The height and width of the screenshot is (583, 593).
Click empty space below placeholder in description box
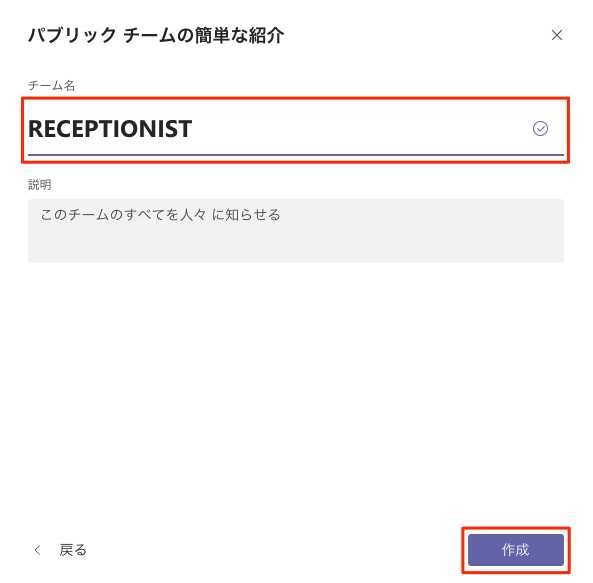(295, 244)
